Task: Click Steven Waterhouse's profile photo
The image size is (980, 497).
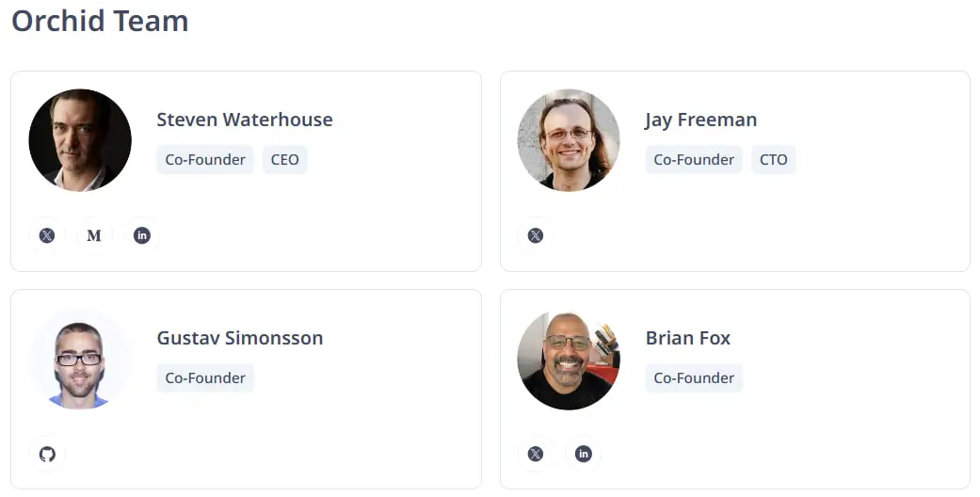Action: point(80,140)
